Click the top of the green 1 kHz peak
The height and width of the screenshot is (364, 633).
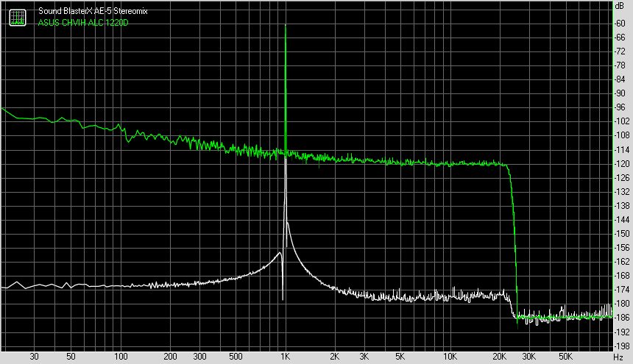(286, 26)
